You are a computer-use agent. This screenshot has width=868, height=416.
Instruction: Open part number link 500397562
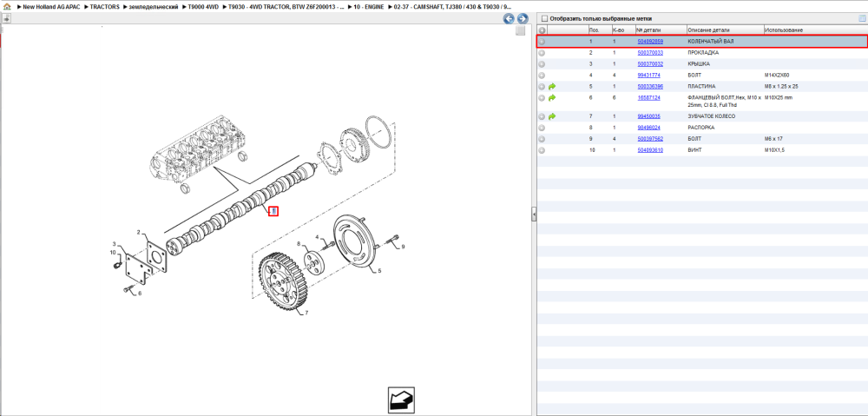650,138
